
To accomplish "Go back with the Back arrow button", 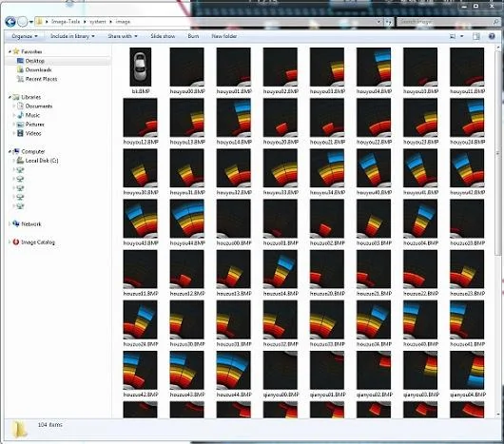I will click(x=10, y=22).
